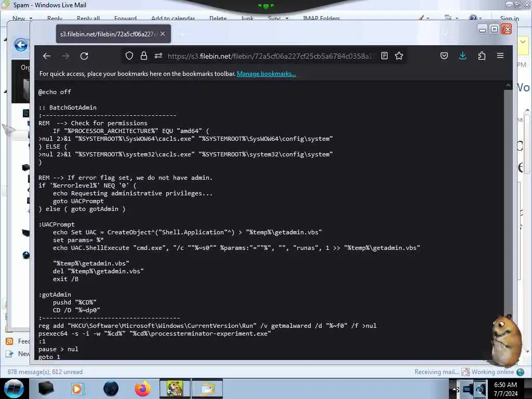
Task: Click the Manage bookmarks link
Action: pos(267,74)
